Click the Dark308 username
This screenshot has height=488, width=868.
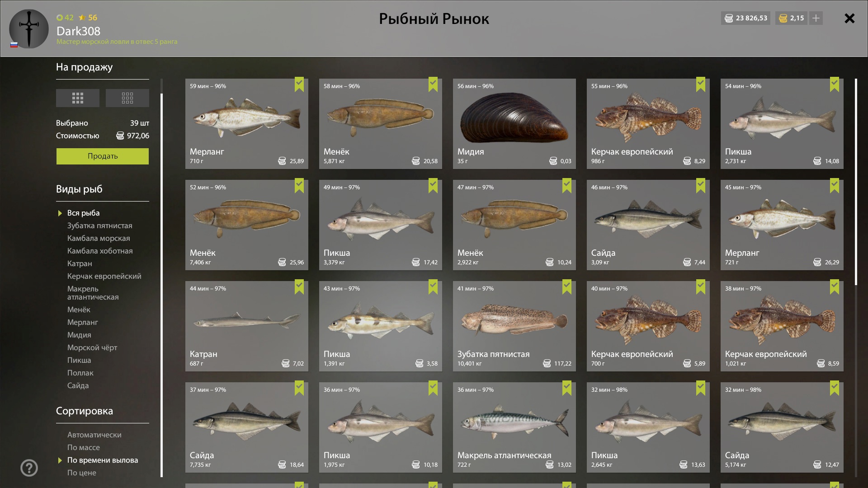pos(78,31)
